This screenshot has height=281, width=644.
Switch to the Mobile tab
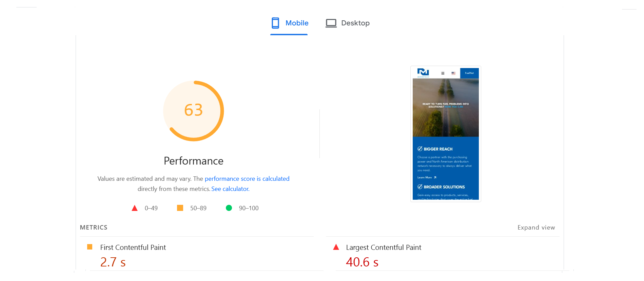[x=289, y=23]
